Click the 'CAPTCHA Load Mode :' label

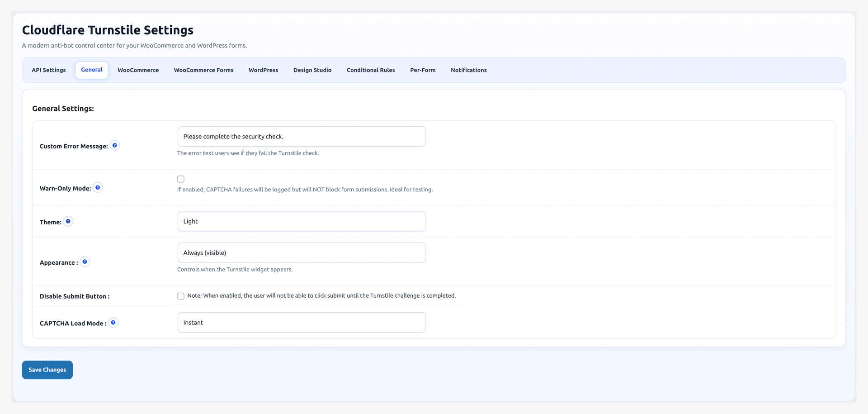(x=73, y=324)
